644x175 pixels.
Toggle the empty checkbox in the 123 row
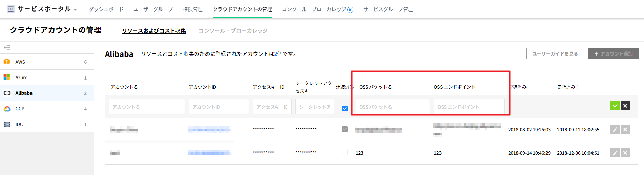(345, 153)
